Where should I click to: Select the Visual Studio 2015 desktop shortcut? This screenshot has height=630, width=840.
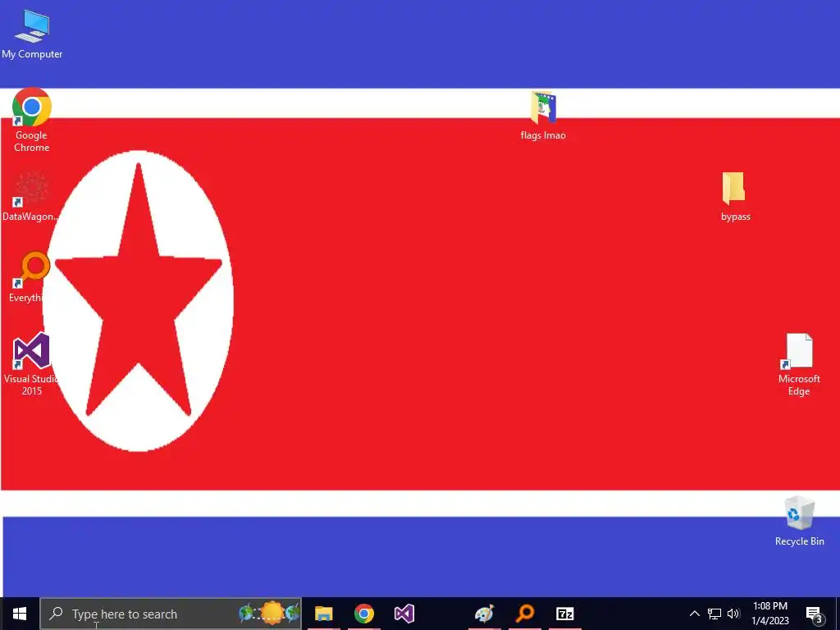click(x=31, y=364)
